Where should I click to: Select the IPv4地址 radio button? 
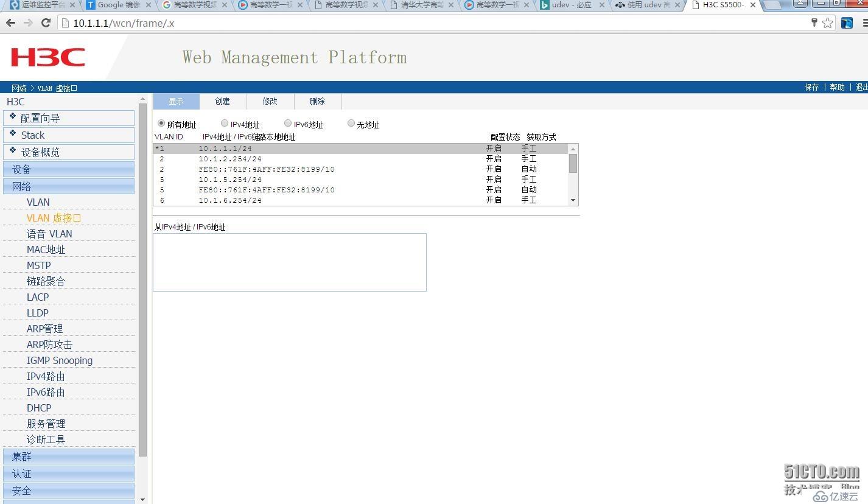(x=225, y=124)
